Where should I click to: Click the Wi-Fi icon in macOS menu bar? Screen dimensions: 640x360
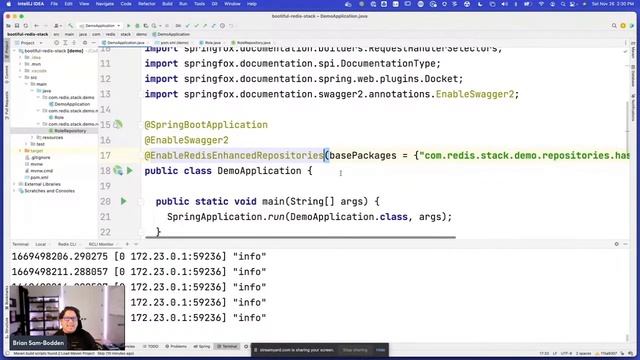(542, 4)
